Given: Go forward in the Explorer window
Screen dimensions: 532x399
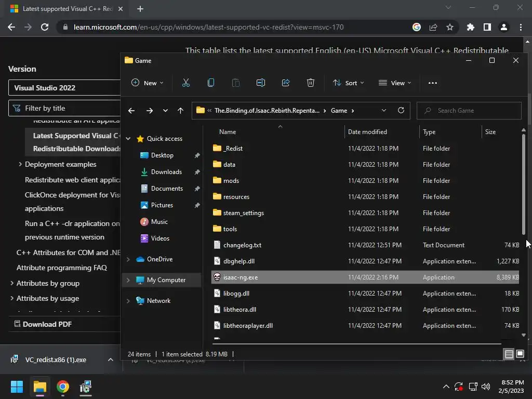Looking at the screenshot, I should 149,111.
